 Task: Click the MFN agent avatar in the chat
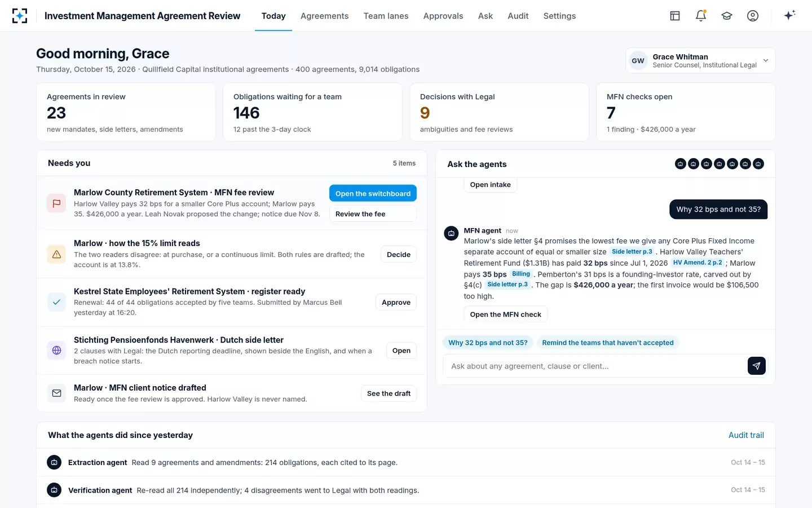pyautogui.click(x=451, y=233)
